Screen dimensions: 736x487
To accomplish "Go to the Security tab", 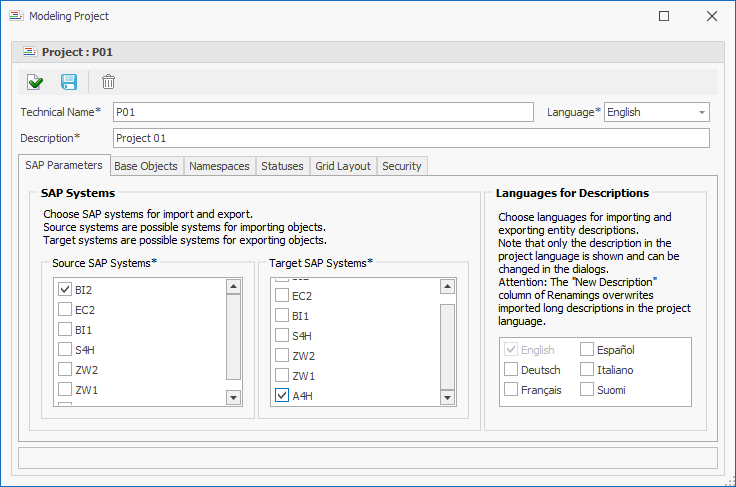I will [401, 166].
